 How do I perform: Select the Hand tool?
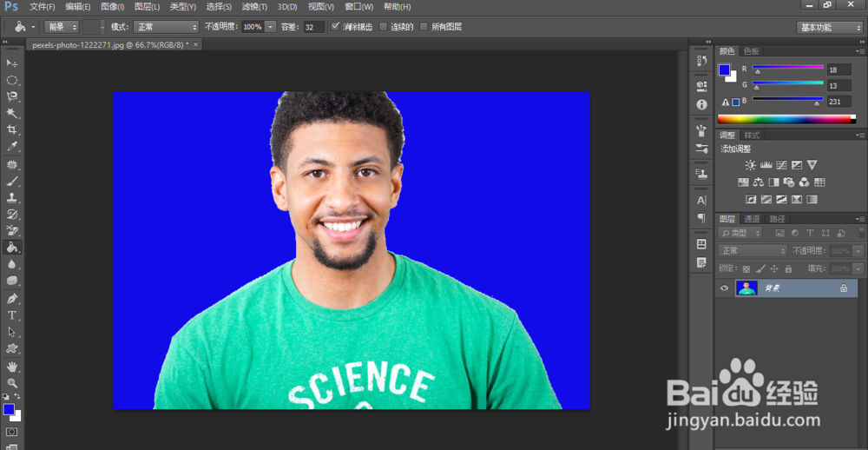pos(11,367)
